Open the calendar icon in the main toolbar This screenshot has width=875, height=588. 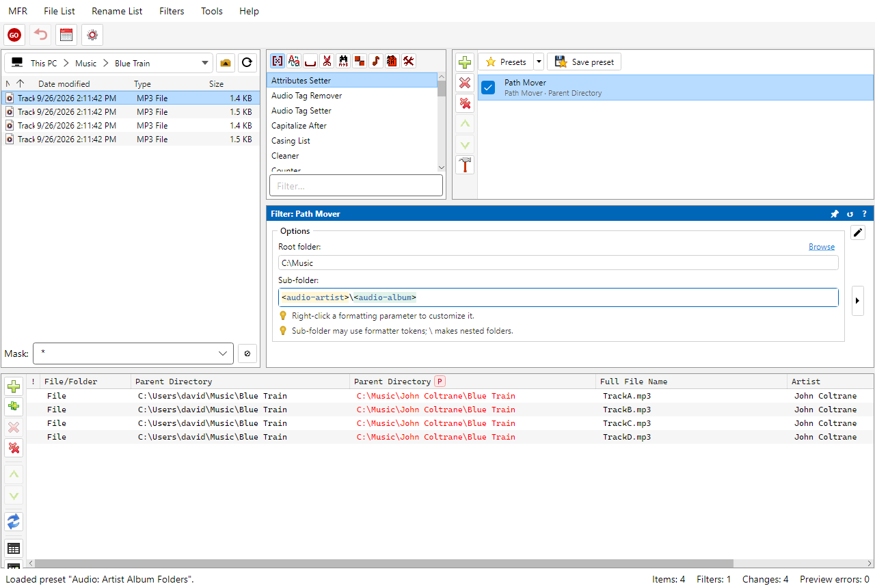point(66,35)
